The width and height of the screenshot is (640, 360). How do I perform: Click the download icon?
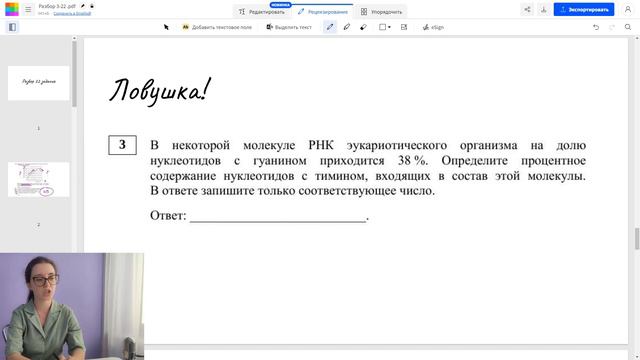544,9
